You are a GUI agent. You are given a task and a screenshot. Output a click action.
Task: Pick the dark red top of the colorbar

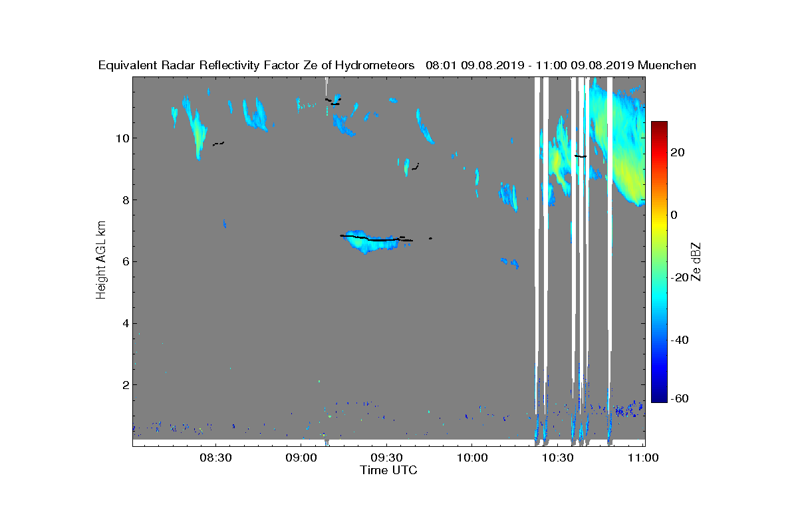[659, 126]
